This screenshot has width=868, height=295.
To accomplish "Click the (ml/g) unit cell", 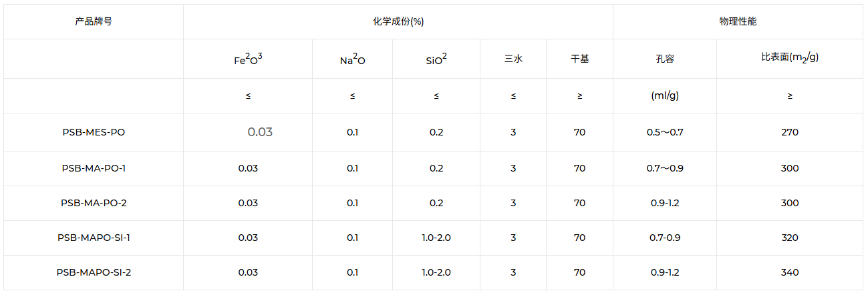I will pyautogui.click(x=665, y=95).
